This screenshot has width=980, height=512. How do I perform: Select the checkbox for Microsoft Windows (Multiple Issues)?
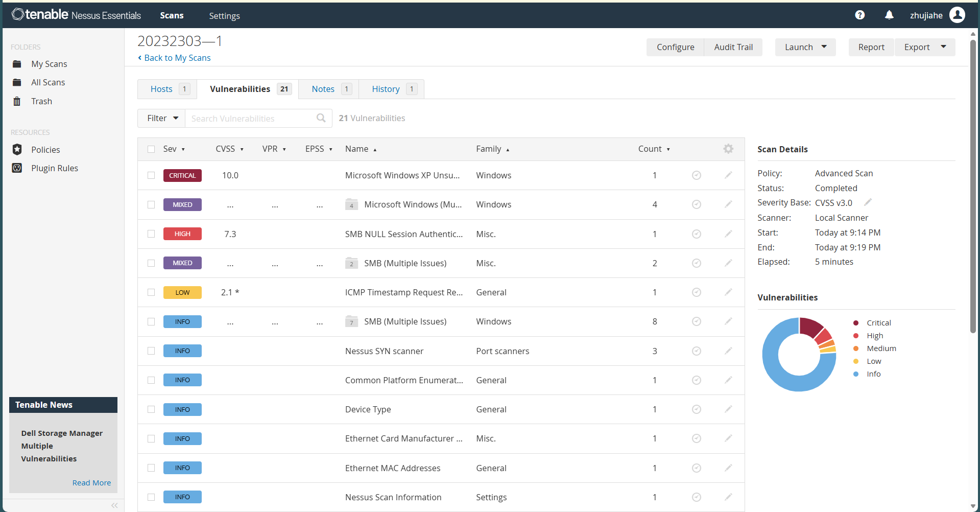(151, 204)
